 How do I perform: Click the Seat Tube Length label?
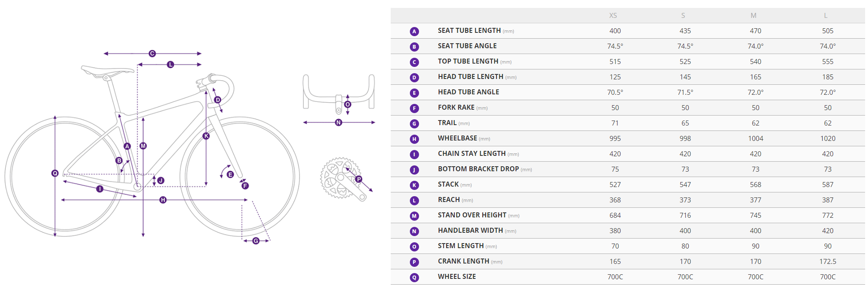pos(469,31)
